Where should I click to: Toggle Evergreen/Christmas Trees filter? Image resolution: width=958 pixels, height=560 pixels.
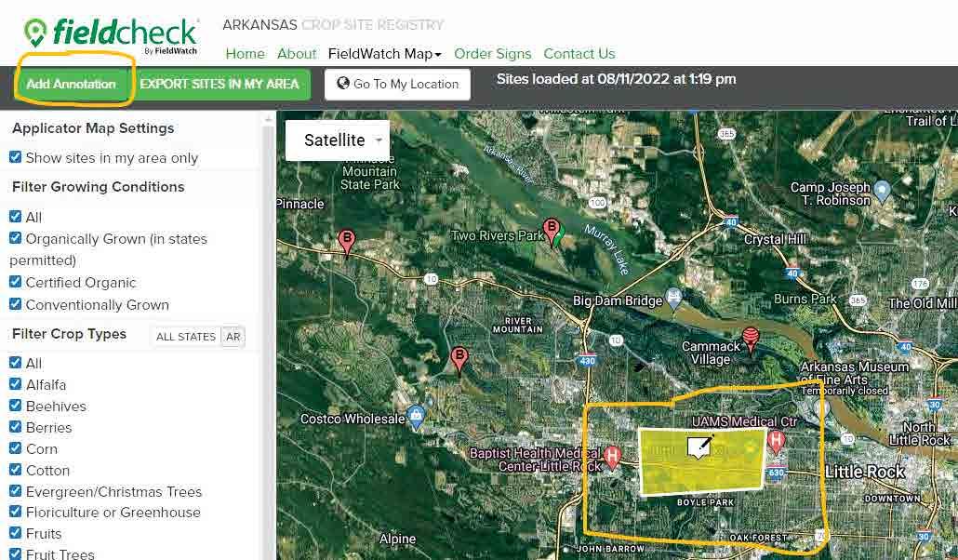pyautogui.click(x=15, y=491)
